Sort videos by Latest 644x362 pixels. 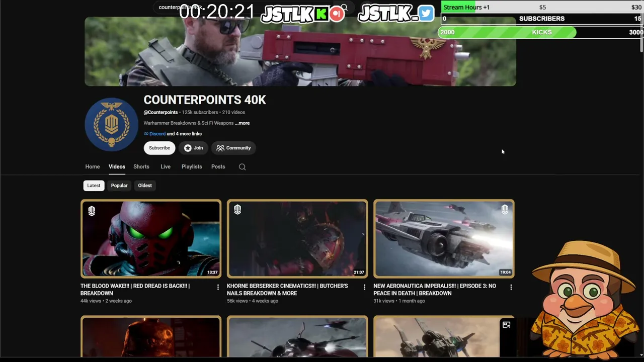click(94, 186)
